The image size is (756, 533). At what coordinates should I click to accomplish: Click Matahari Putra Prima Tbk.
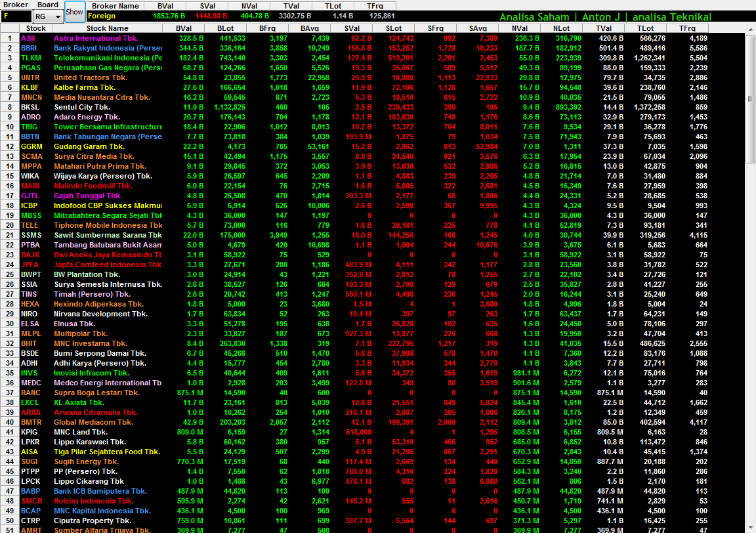pos(100,167)
